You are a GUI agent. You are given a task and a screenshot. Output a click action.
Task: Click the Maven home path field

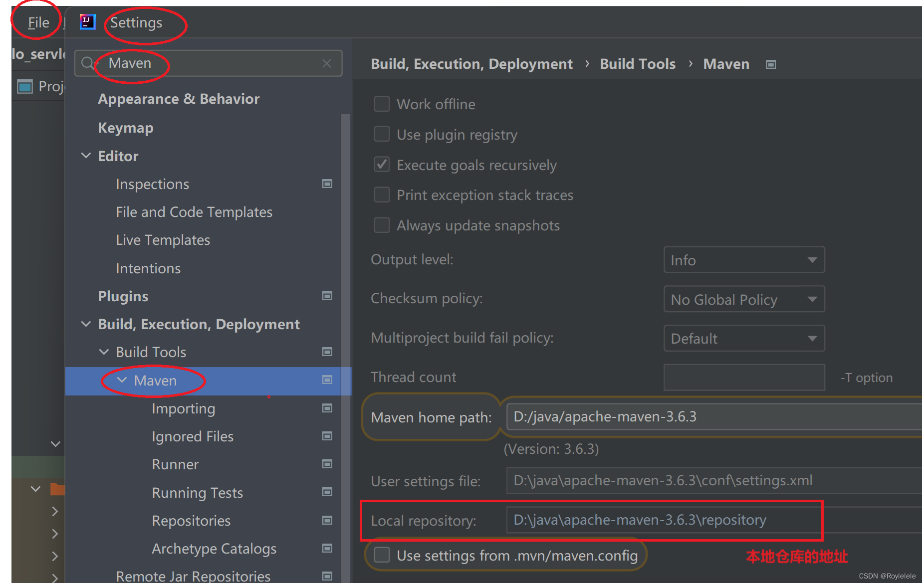(714, 417)
